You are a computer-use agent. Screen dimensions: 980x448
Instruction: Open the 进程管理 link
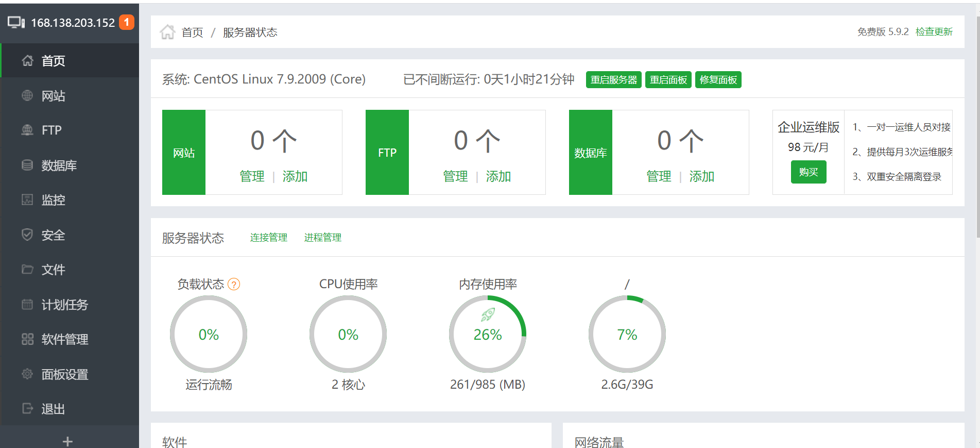click(323, 238)
